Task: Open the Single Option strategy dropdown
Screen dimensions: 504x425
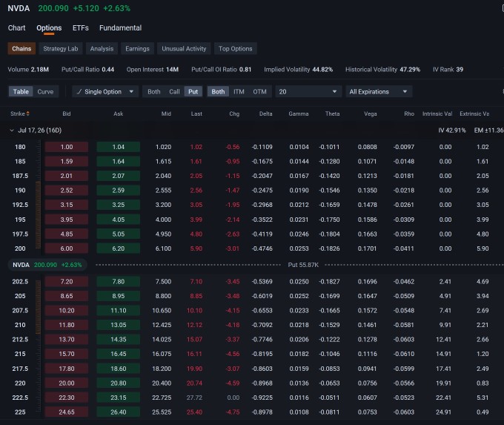Action: tap(105, 92)
